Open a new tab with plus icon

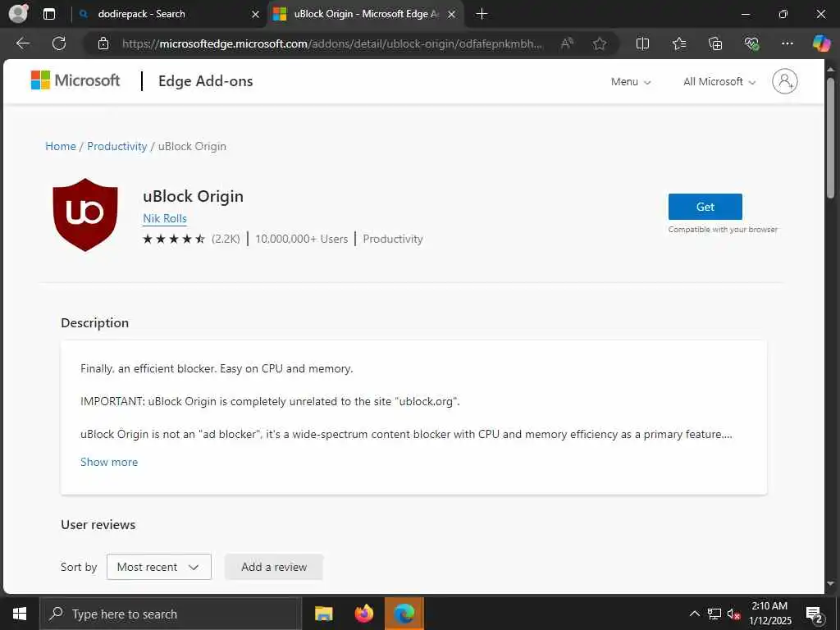click(482, 14)
